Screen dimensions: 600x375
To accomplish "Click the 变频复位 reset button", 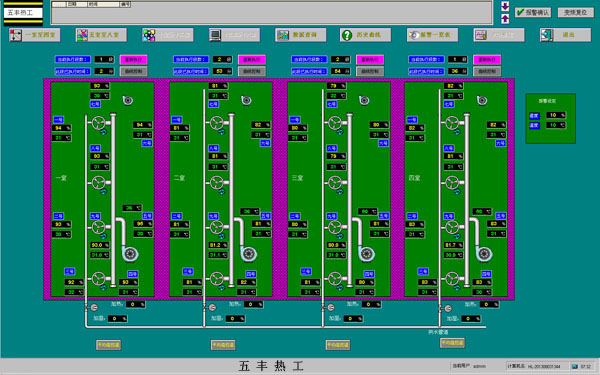I will pyautogui.click(x=576, y=13).
